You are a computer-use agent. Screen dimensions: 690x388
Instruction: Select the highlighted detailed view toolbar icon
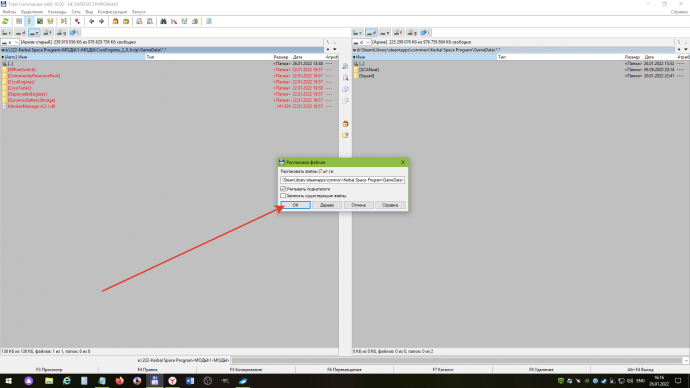pyautogui.click(x=29, y=21)
